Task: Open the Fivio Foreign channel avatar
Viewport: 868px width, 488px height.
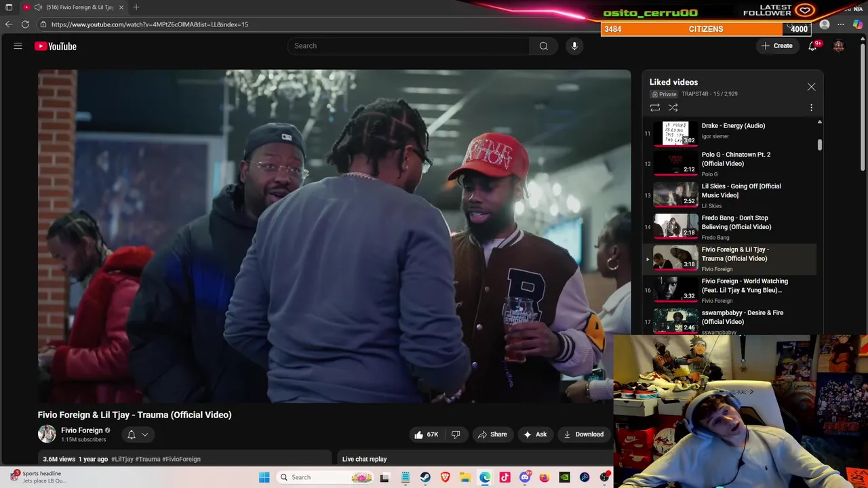Action: point(47,434)
